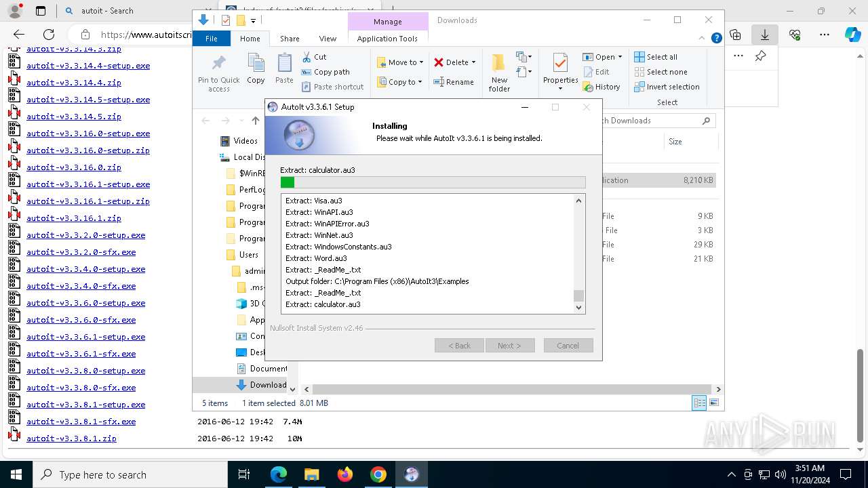Click the History ribbon item

[601, 87]
